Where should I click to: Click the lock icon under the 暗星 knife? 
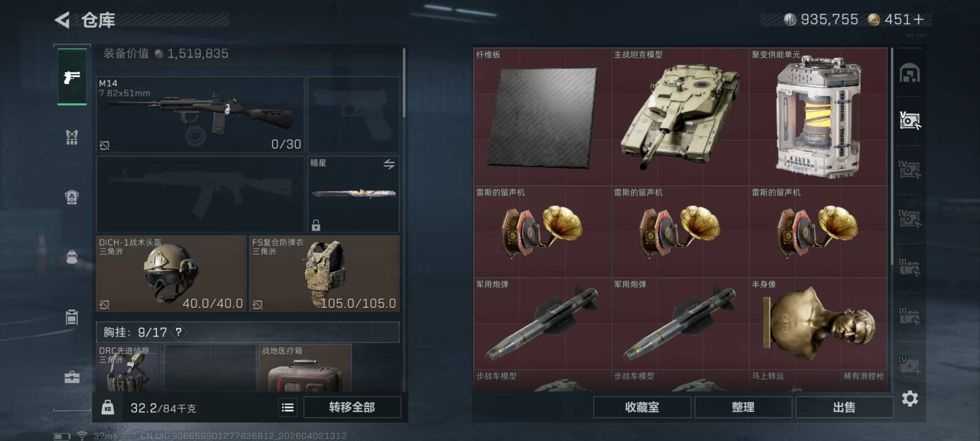pos(316,225)
